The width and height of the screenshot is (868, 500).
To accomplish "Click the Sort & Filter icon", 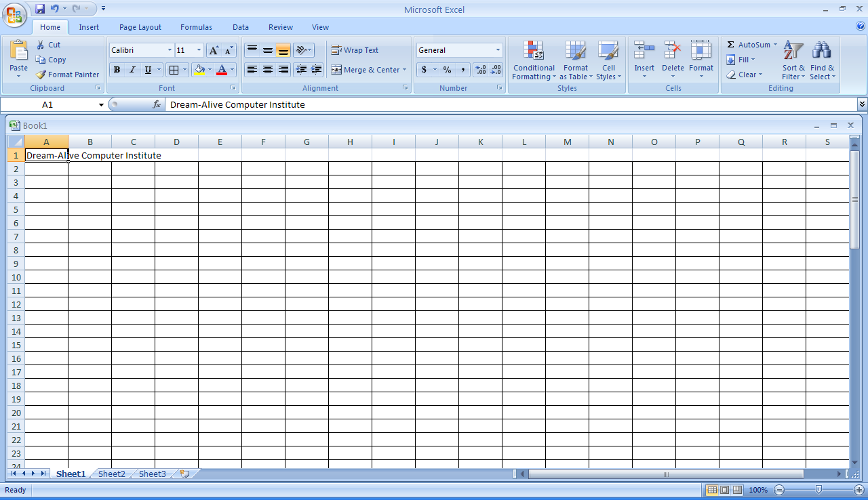I will pos(793,51).
